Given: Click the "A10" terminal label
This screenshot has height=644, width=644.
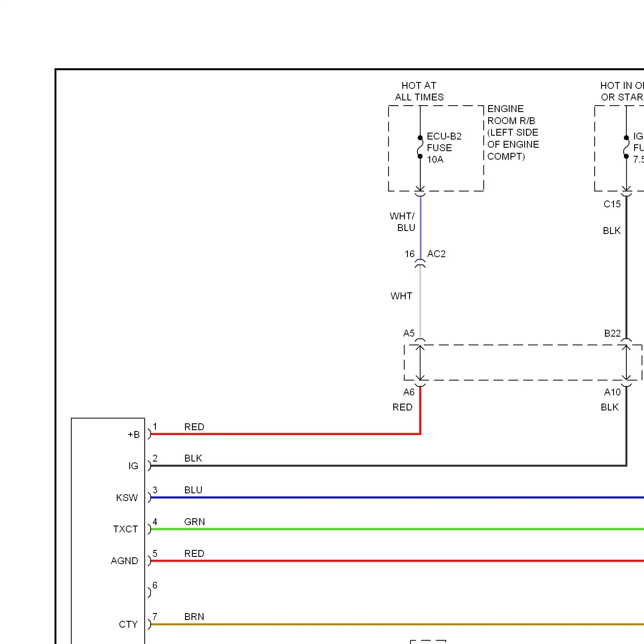Looking at the screenshot, I should 612,392.
